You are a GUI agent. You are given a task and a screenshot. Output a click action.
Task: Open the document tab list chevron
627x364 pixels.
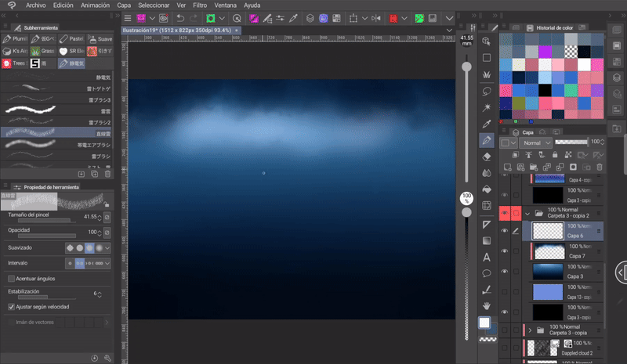pyautogui.click(x=449, y=31)
